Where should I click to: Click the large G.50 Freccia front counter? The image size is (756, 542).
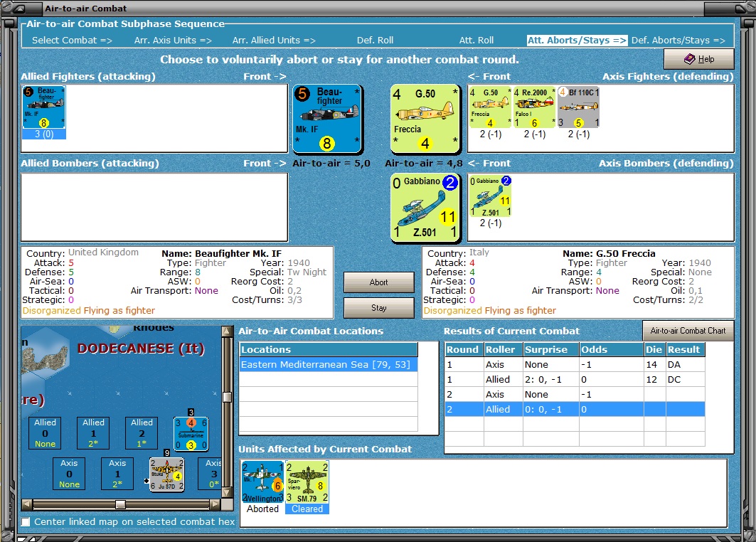(x=425, y=119)
